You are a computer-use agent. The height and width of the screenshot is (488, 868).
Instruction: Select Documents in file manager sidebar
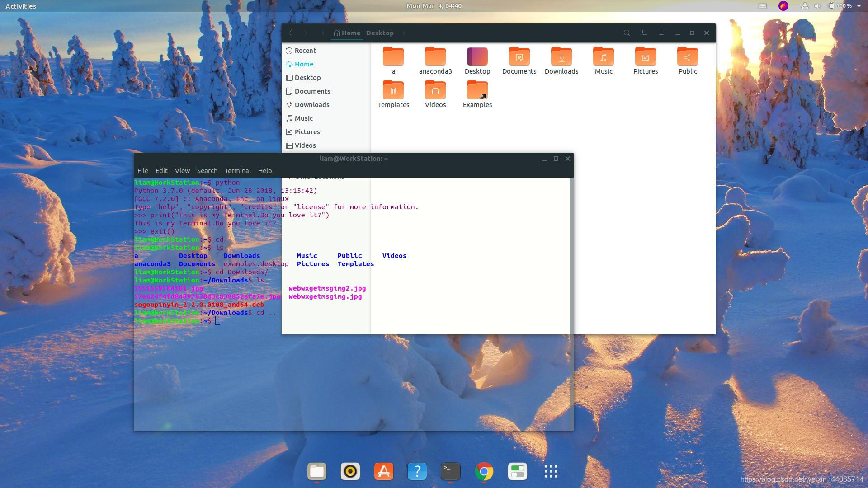[312, 91]
